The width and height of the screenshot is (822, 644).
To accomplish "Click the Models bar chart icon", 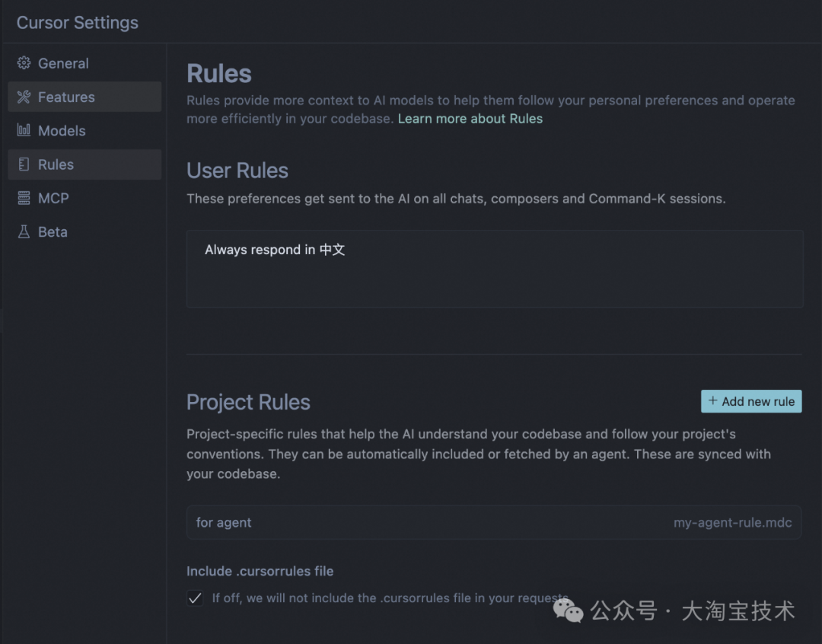I will tap(24, 130).
